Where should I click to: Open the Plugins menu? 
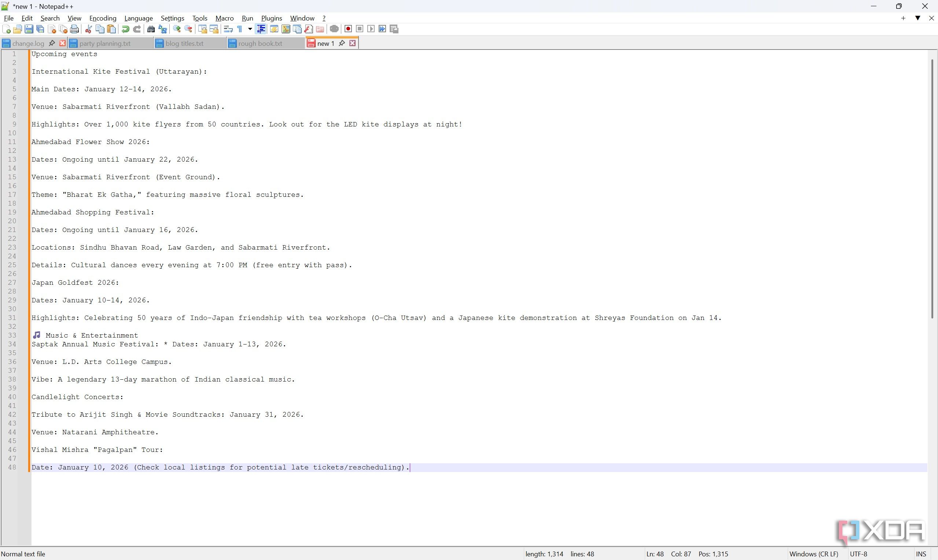point(272,18)
